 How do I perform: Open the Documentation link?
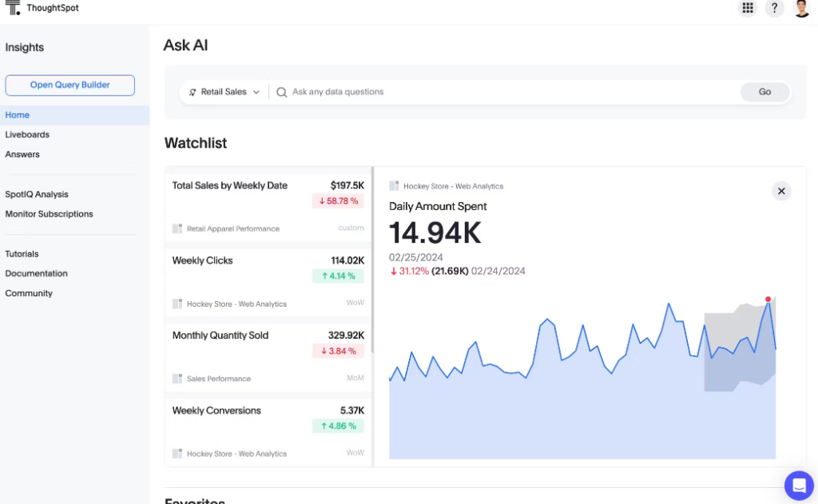click(36, 273)
